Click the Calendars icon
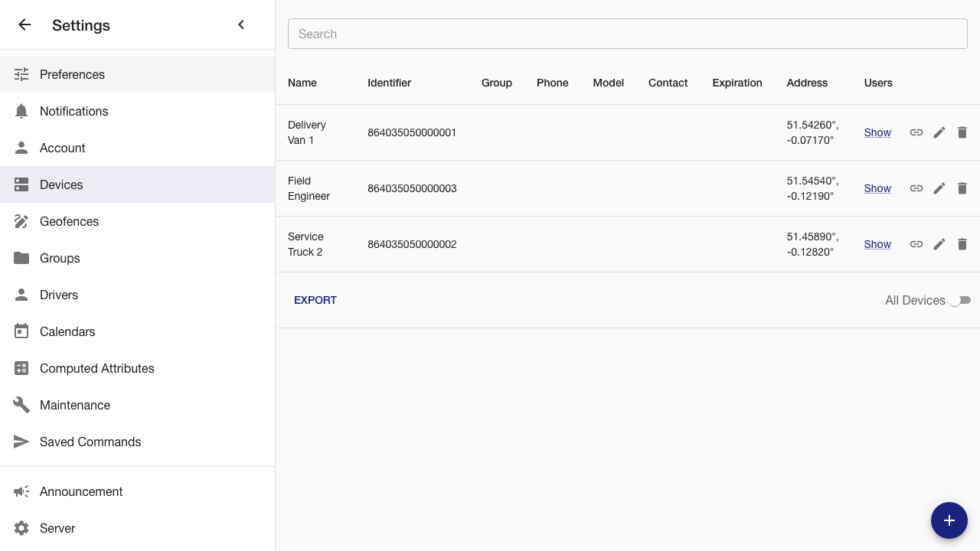Screen dimensions: 980x551 (21, 331)
